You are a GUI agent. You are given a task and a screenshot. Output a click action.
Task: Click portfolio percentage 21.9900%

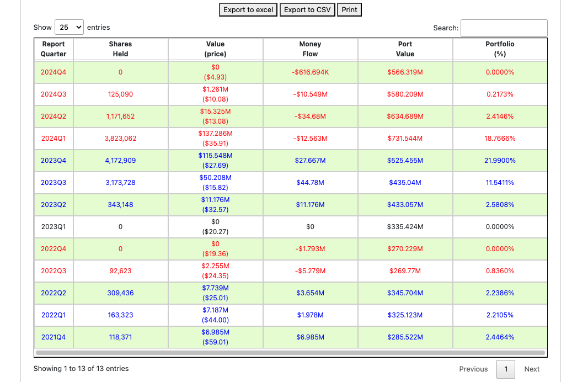click(500, 161)
